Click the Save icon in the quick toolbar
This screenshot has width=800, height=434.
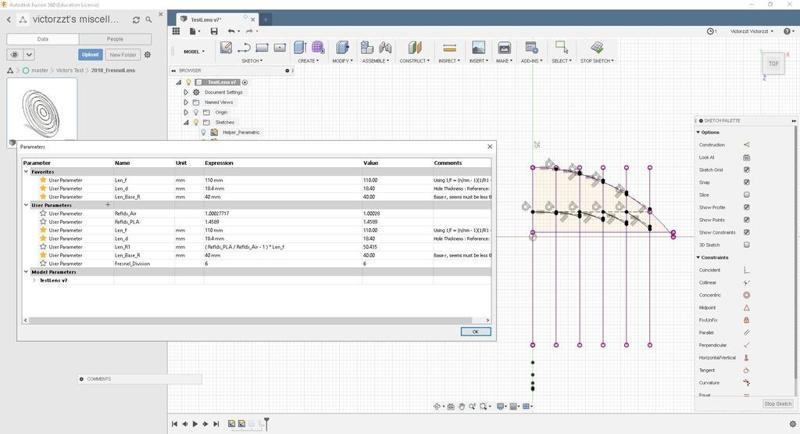(x=214, y=31)
